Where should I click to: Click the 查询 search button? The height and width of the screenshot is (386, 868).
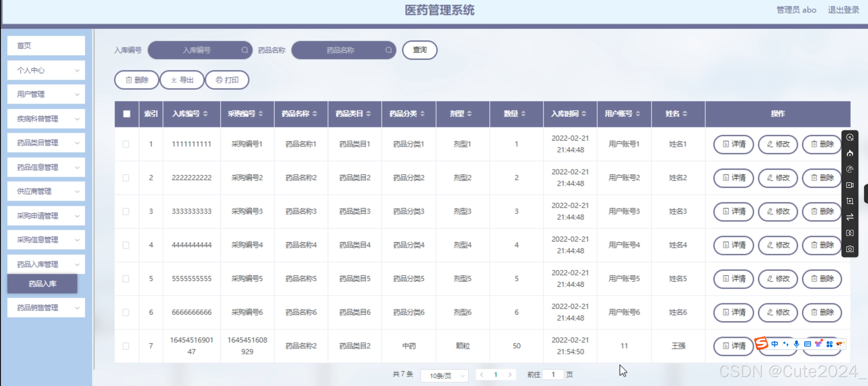tap(419, 50)
